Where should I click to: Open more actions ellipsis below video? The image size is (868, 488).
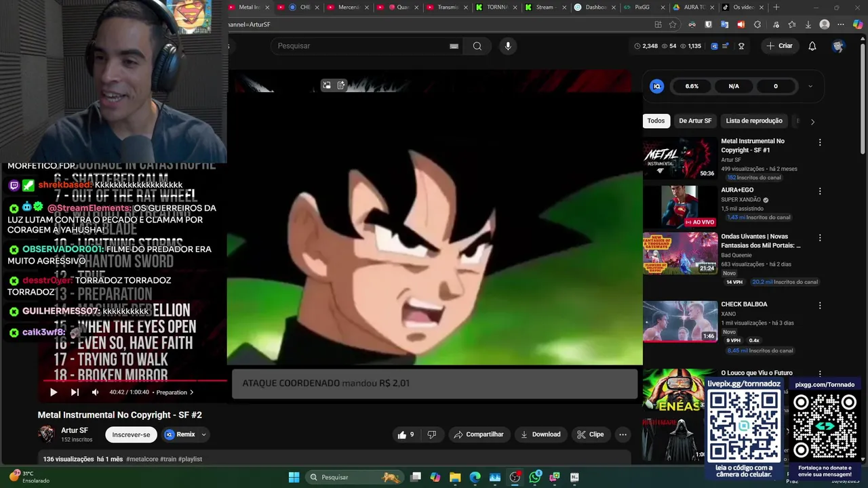(x=623, y=434)
